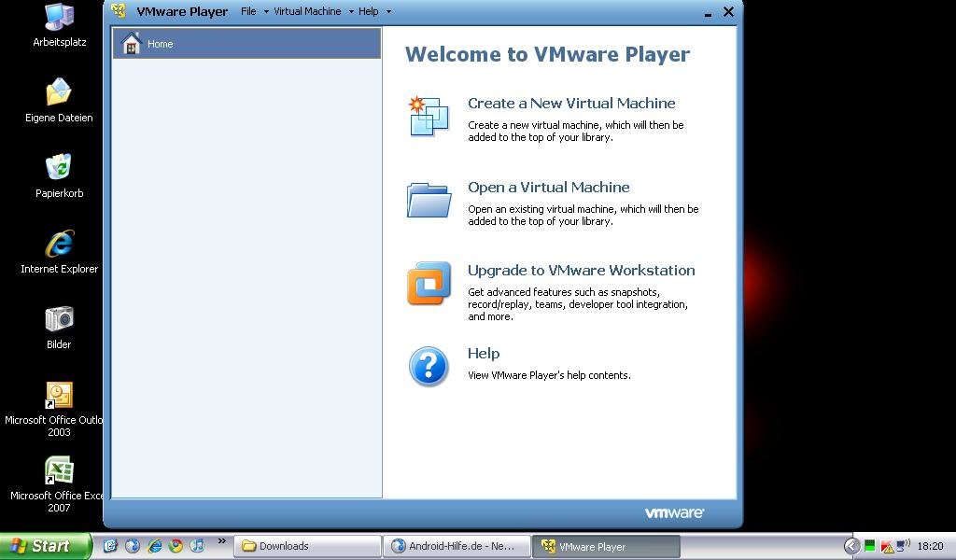Viewport: 956px width, 560px height.
Task: Click the Upgrade to VMware Workstation link
Action: point(581,270)
